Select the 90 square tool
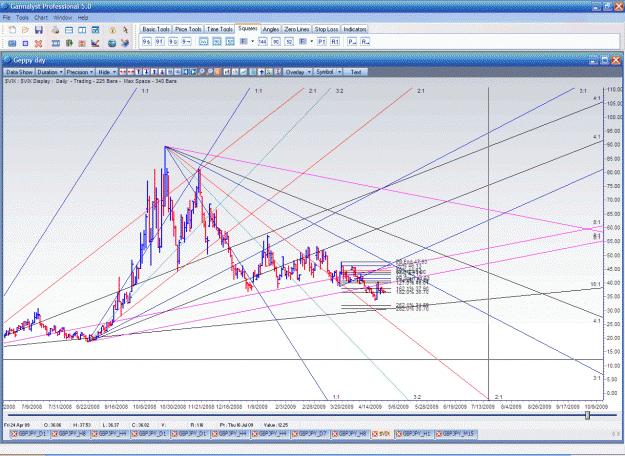This screenshot has height=456, width=625. [276, 41]
